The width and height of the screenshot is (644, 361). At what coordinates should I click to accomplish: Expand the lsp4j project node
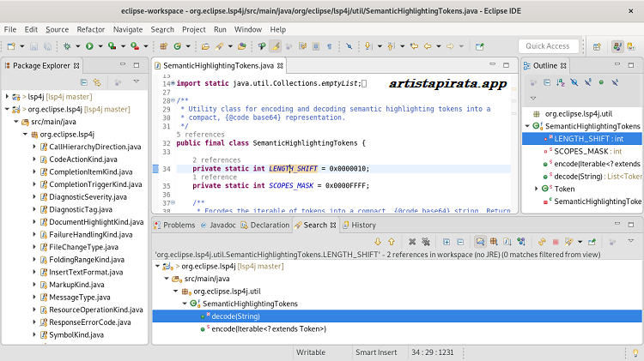(x=7, y=97)
